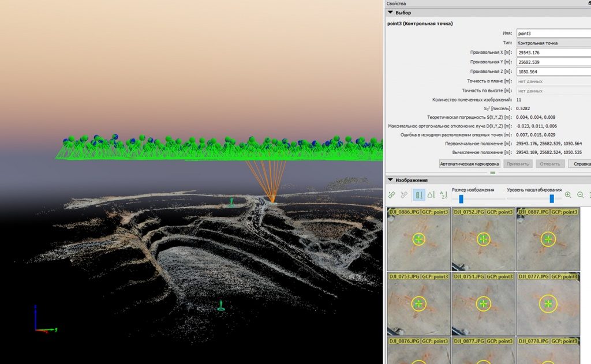Edit the Имя field containing point3
The image size is (591, 364).
click(x=553, y=33)
